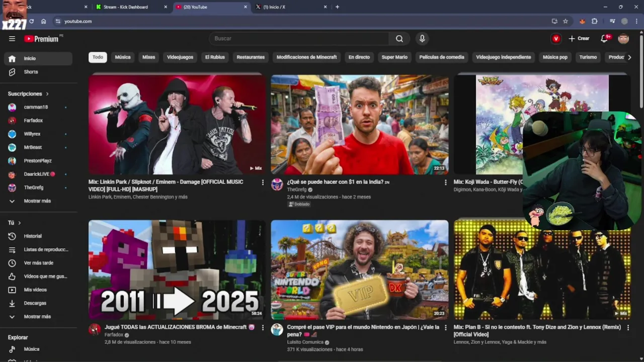Viewport: 644px width, 362px height.
Task: Open Historial in sidebar
Action: (x=38, y=236)
